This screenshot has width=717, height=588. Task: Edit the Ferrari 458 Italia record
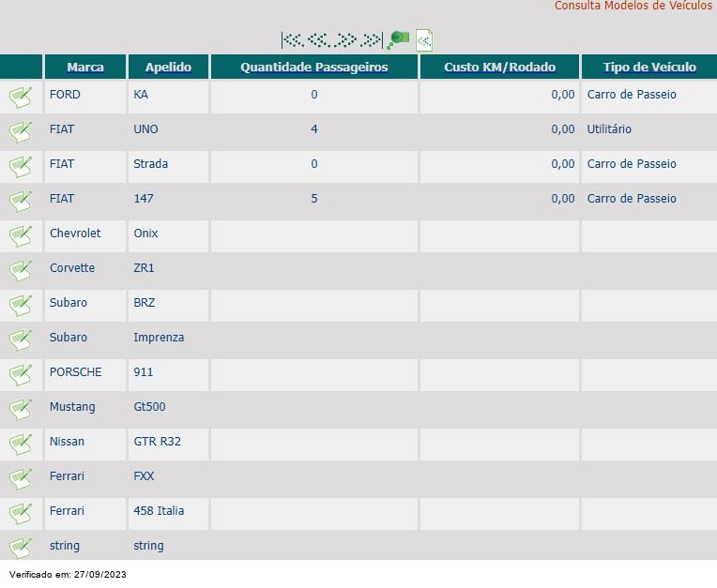21,514
